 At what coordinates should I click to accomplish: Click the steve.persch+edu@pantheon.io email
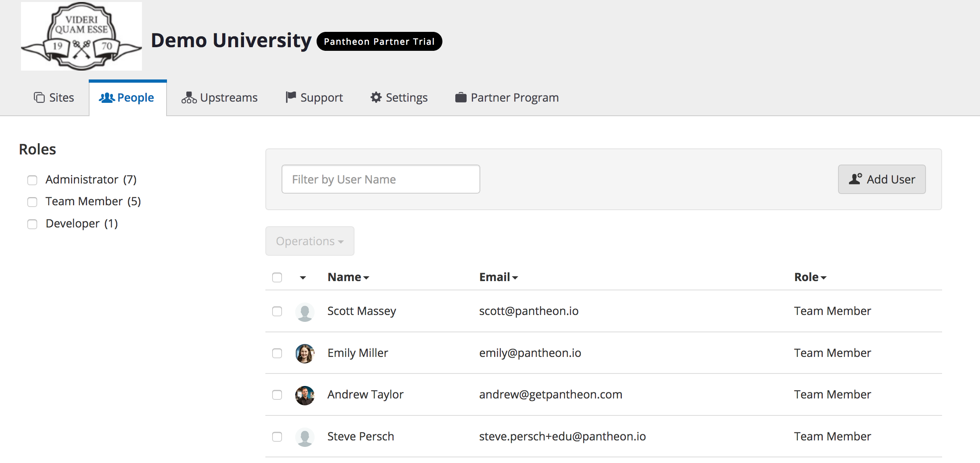click(562, 436)
